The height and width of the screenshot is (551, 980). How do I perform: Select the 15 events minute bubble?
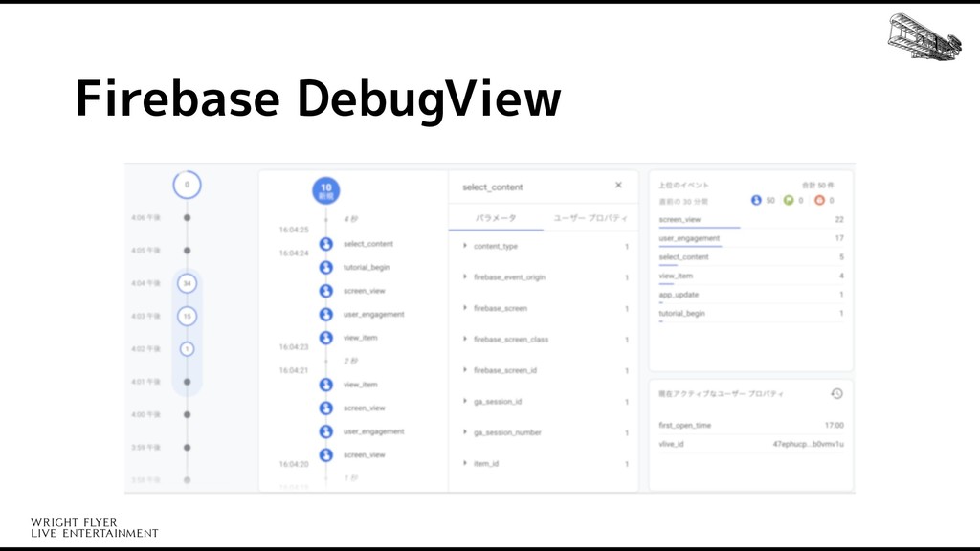(187, 316)
